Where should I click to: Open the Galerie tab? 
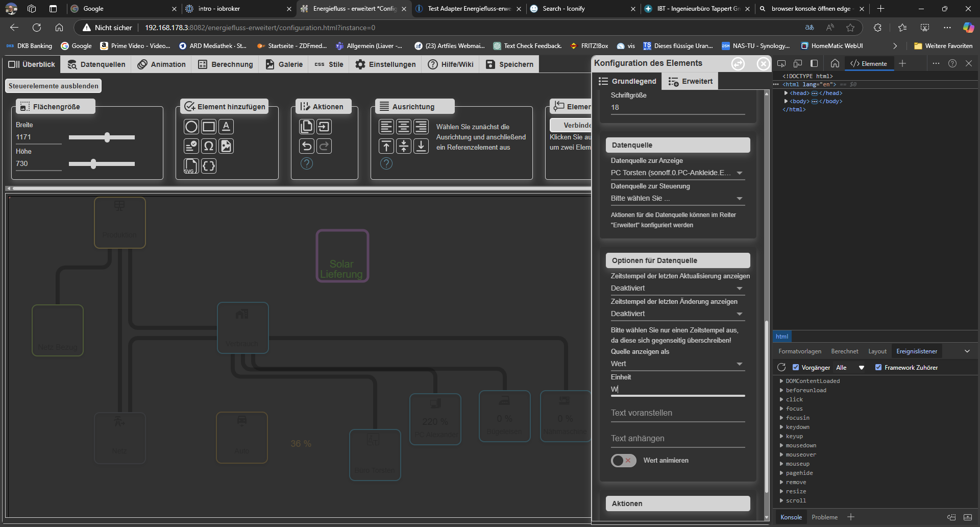coord(284,64)
